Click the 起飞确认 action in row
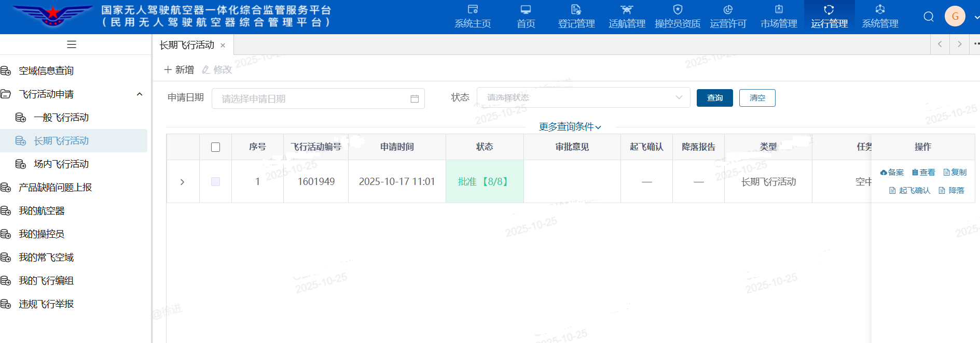This screenshot has width=980, height=343. [x=909, y=191]
